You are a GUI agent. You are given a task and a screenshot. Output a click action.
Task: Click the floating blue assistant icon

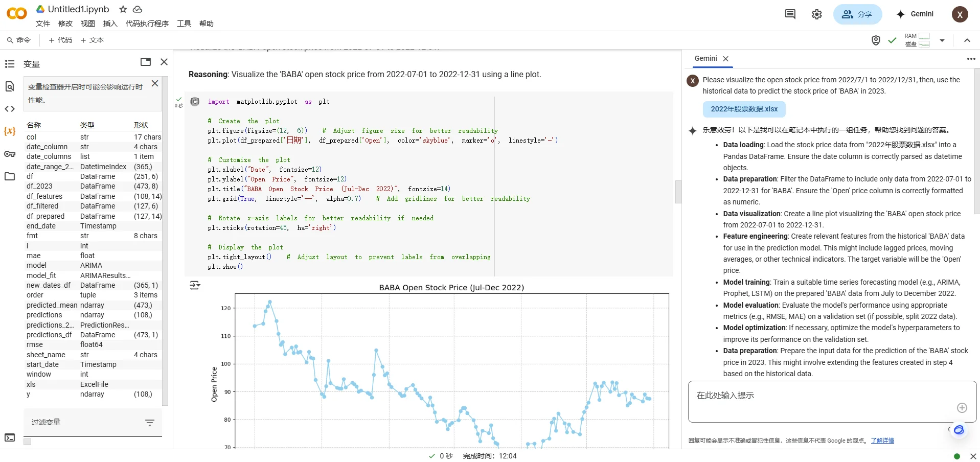point(959,430)
